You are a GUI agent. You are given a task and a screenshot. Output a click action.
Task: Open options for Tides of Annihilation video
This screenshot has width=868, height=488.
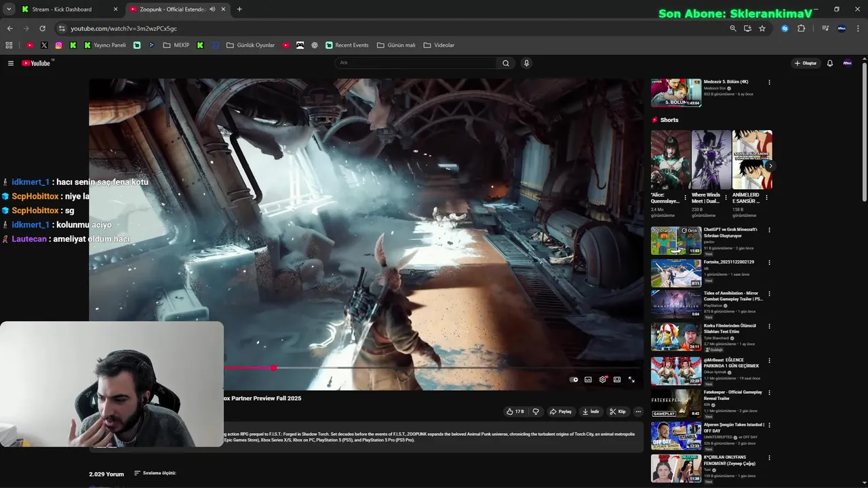(x=769, y=293)
